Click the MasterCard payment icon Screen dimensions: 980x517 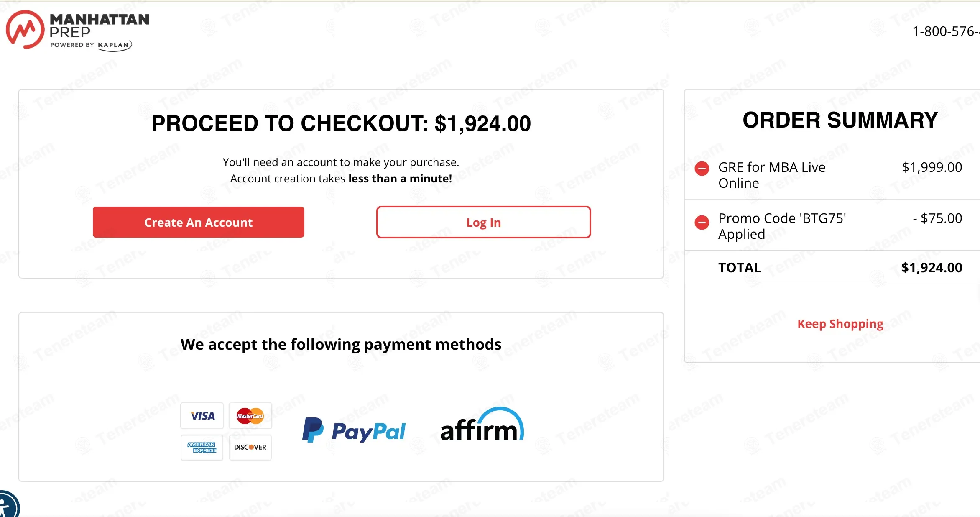(x=250, y=416)
